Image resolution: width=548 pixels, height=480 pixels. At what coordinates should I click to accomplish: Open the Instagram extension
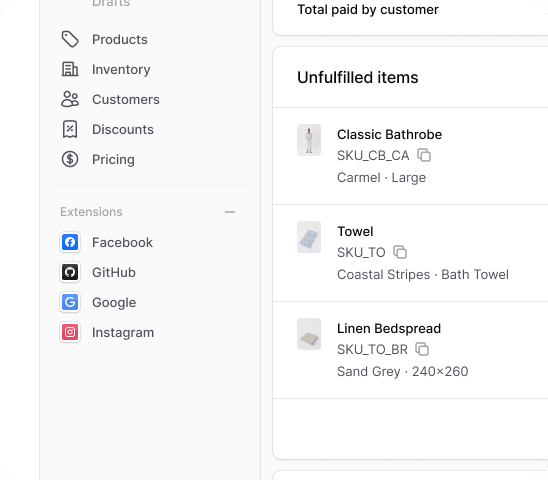click(x=107, y=332)
